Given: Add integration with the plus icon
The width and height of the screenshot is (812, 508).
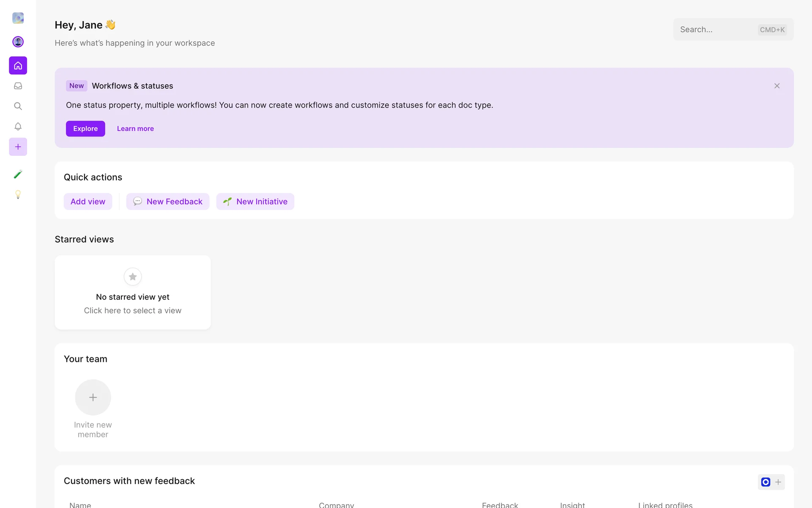Looking at the screenshot, I should click(778, 482).
